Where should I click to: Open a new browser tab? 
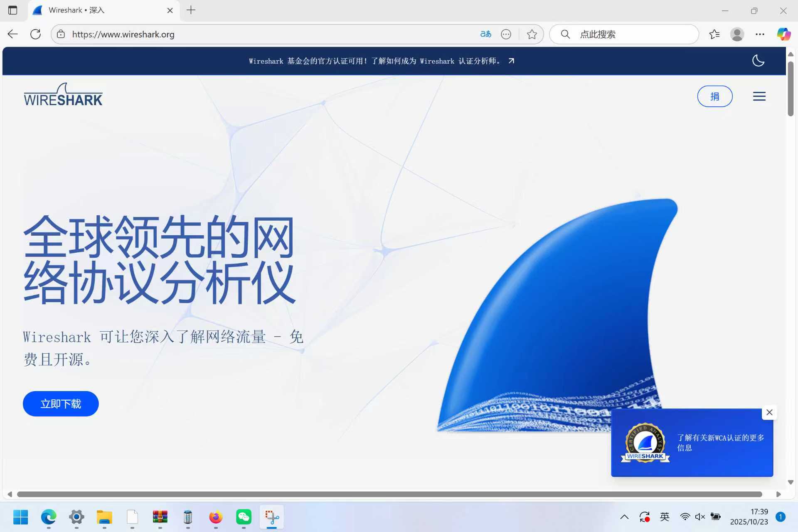click(191, 10)
